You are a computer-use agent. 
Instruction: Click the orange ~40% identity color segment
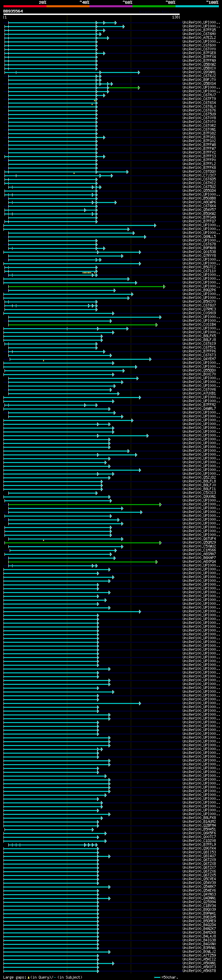[x=68, y=7]
